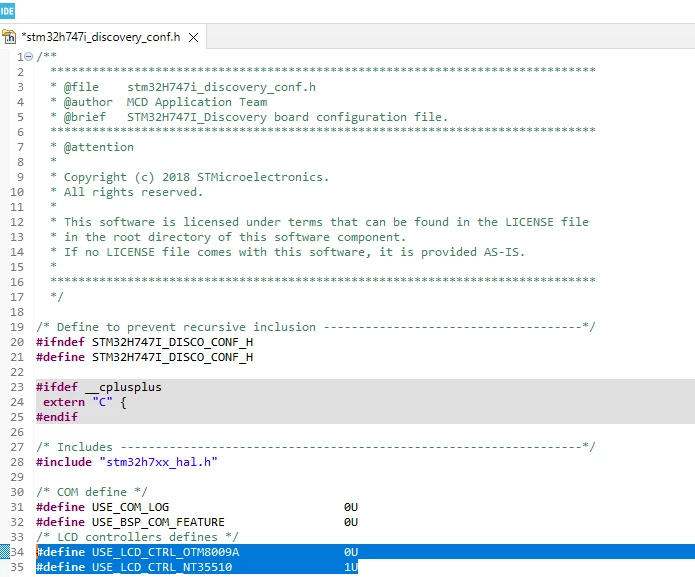Click the line number 23 in the gutter
695x577 pixels.
(17, 387)
